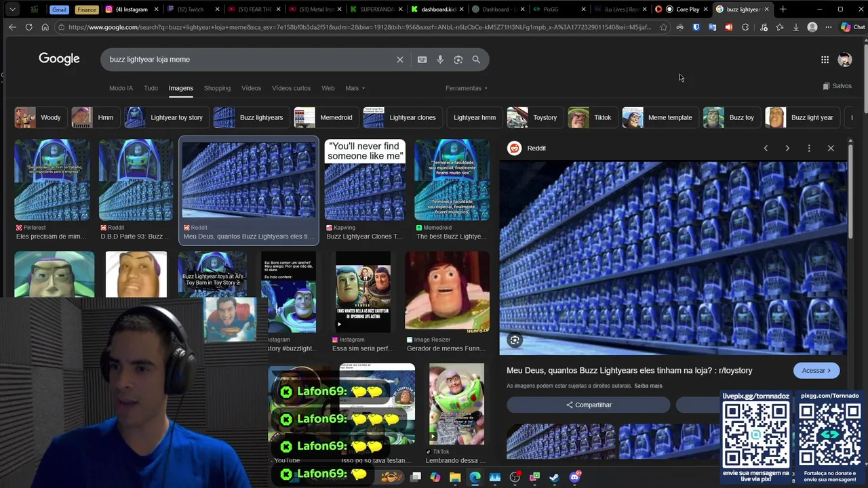Open the on-screen keyboard input icon
The height and width of the screenshot is (488, 868).
point(422,60)
